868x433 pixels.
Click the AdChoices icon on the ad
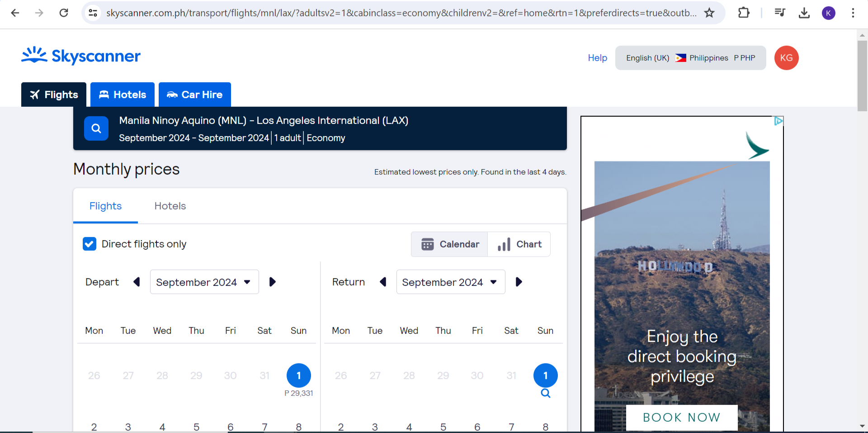pyautogui.click(x=778, y=121)
